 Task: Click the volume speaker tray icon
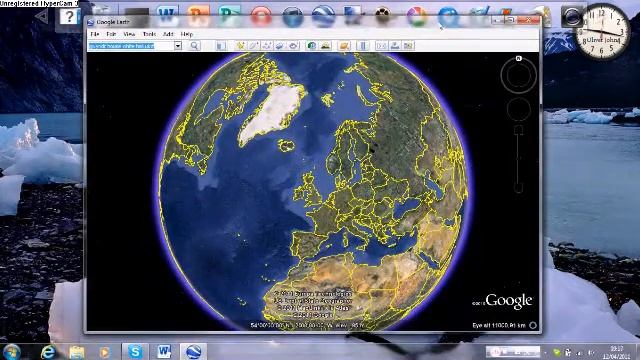[591, 352]
